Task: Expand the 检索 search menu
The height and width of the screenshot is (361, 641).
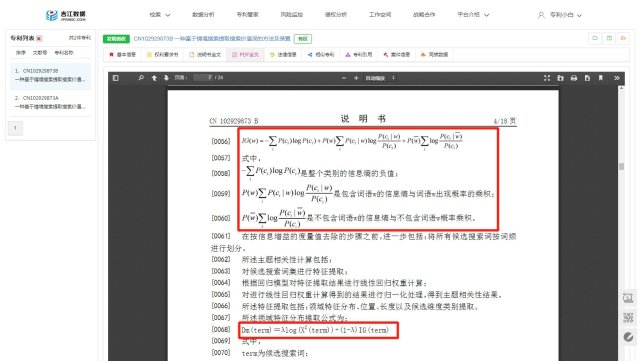Action: pos(159,15)
